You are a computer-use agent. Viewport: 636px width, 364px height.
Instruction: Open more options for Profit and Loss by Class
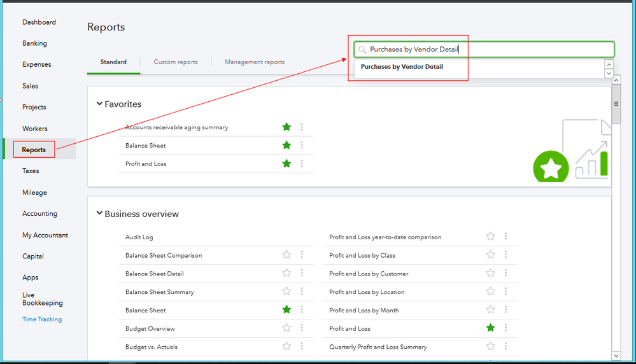[505, 255]
